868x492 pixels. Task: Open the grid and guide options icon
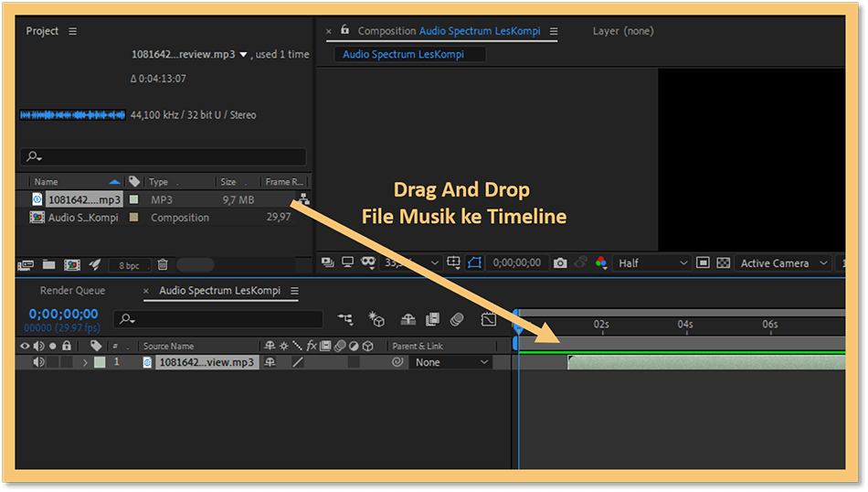pyautogui.click(x=453, y=262)
